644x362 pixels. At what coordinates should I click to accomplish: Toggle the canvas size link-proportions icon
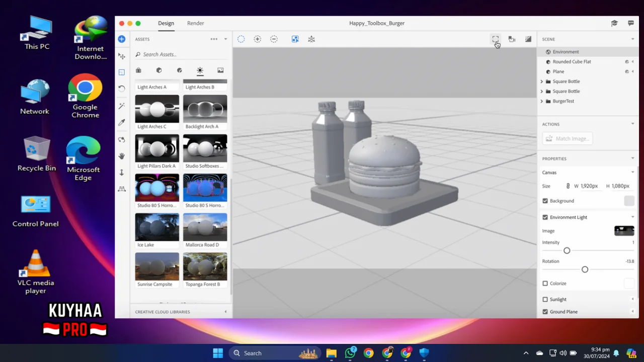tap(568, 186)
